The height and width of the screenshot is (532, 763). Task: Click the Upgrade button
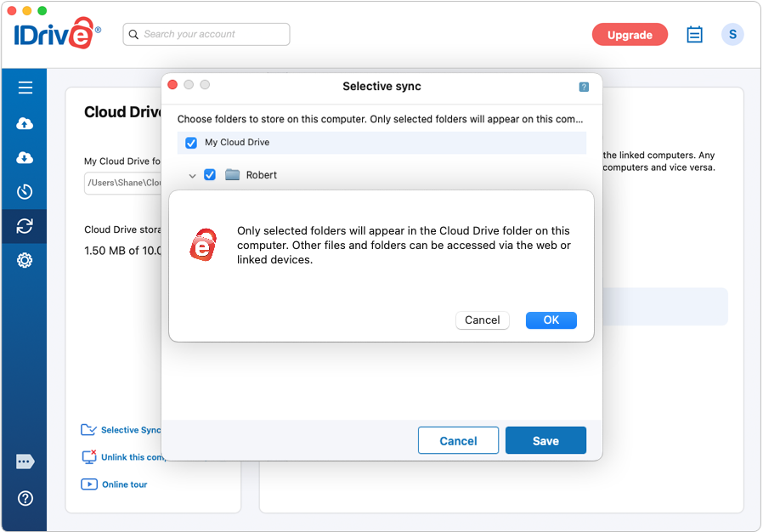[x=630, y=35]
